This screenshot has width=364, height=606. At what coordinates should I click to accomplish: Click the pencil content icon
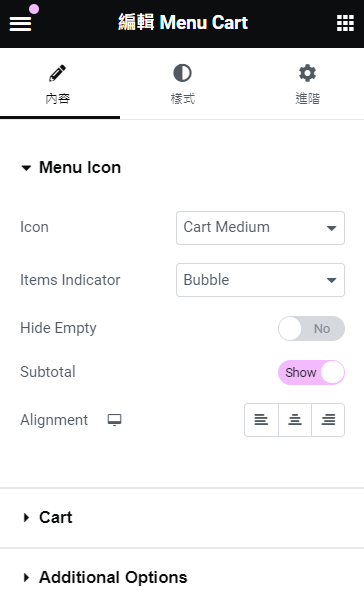pyautogui.click(x=58, y=73)
